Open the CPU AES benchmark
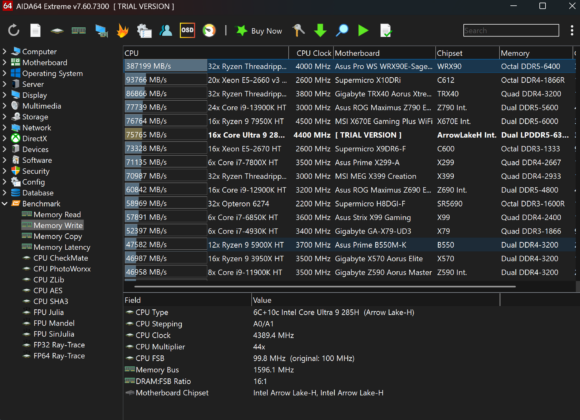The width and height of the screenshot is (580, 420). point(48,290)
